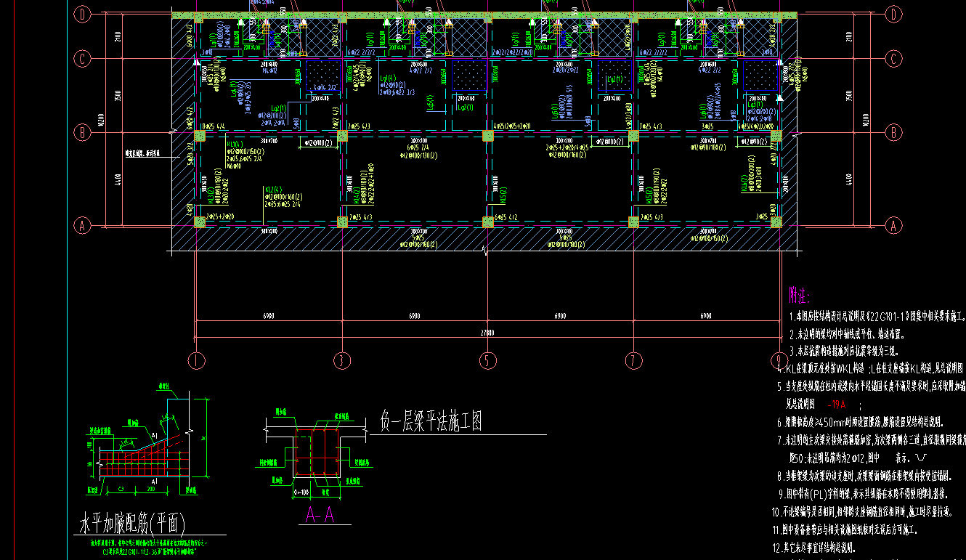This screenshot has width=966, height=560.
Task: Pick axis bubble A on right side
Action: (894, 226)
